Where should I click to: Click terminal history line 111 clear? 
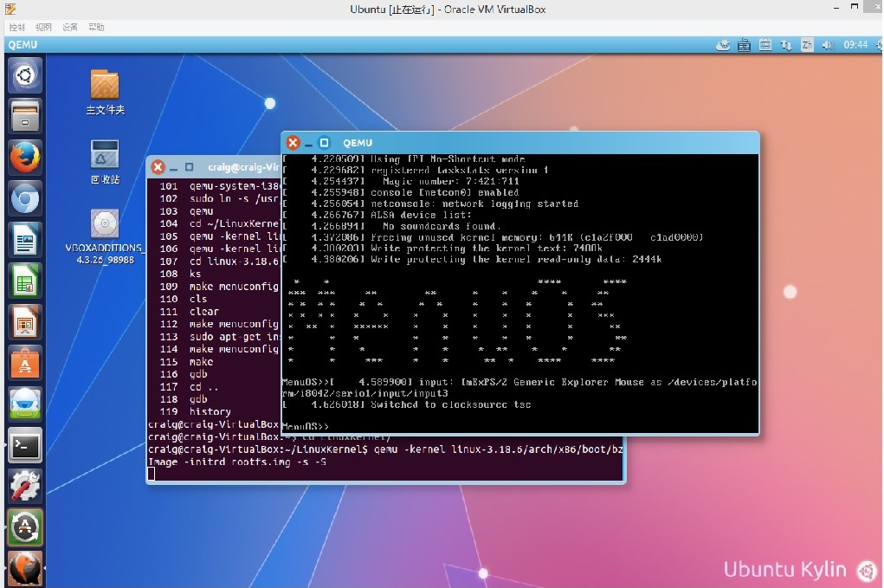coord(189,311)
